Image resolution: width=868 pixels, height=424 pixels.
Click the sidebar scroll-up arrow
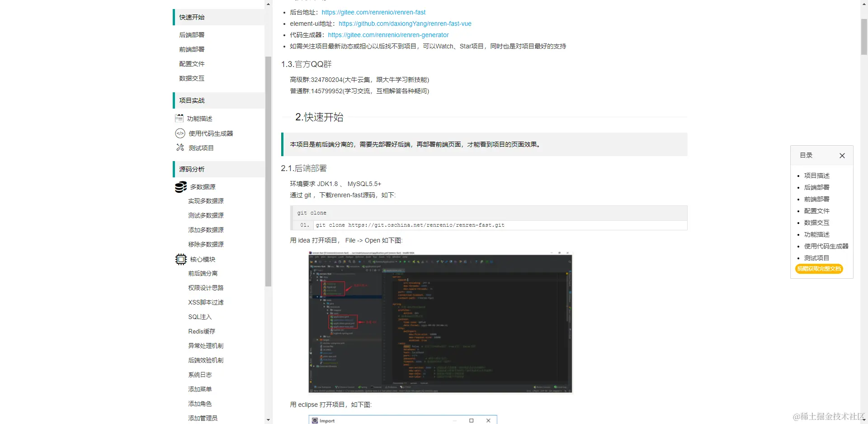(268, 4)
